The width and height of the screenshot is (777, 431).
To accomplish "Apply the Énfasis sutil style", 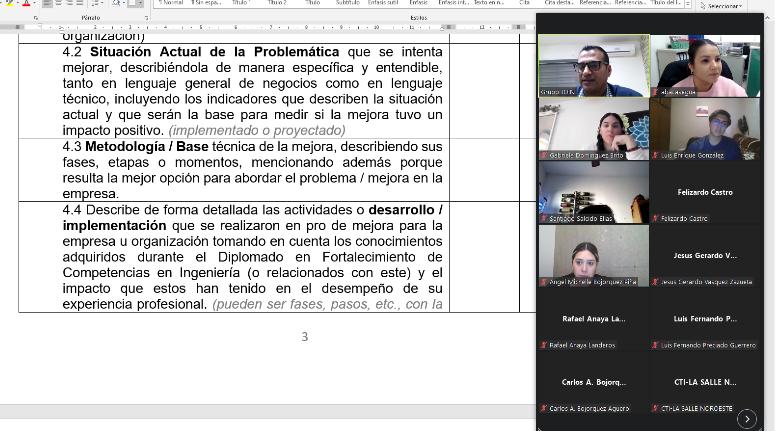I will coord(383,2).
